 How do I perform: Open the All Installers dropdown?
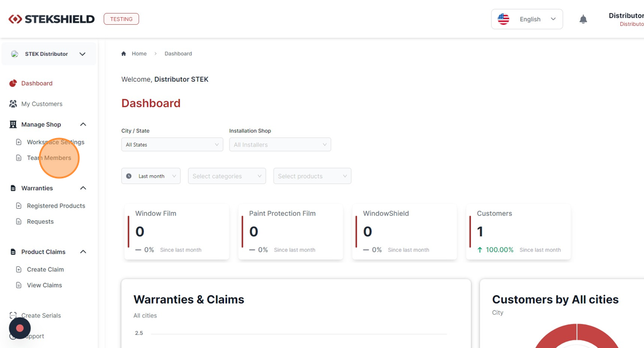tap(280, 144)
